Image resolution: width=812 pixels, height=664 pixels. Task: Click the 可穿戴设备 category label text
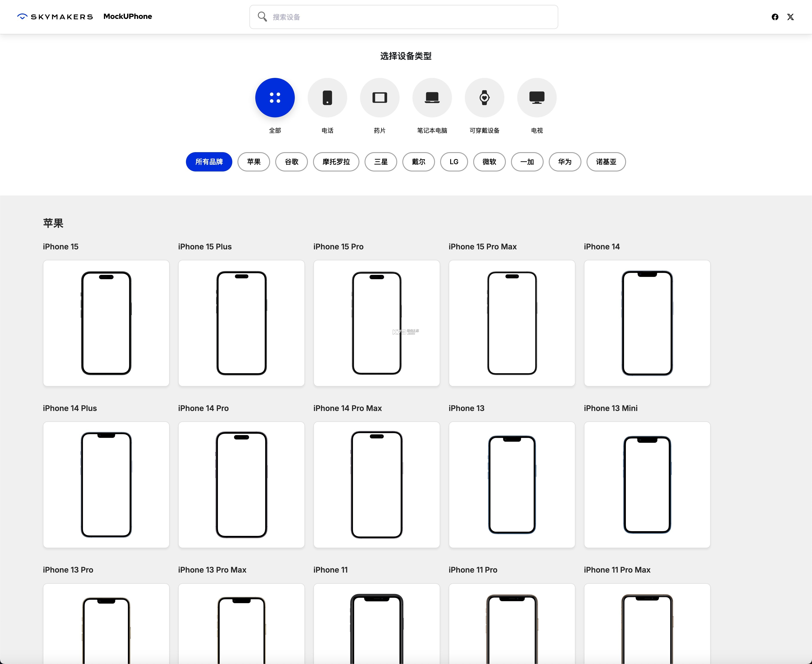click(x=484, y=130)
